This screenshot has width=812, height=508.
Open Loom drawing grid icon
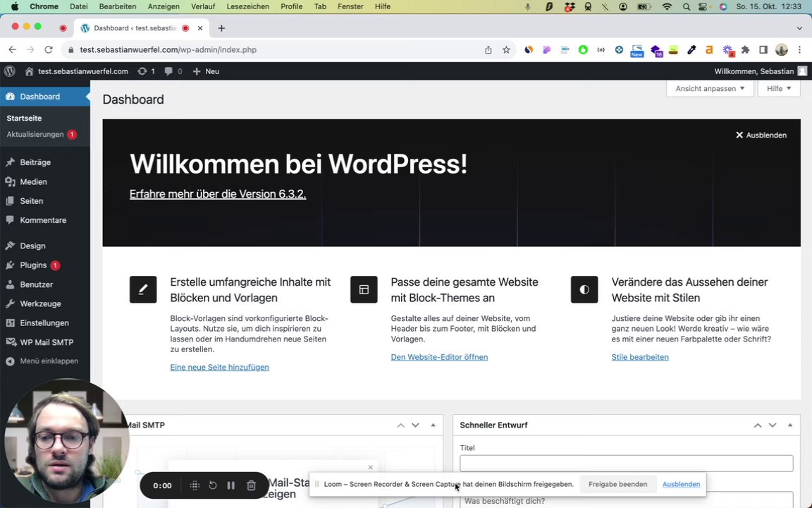(195, 485)
